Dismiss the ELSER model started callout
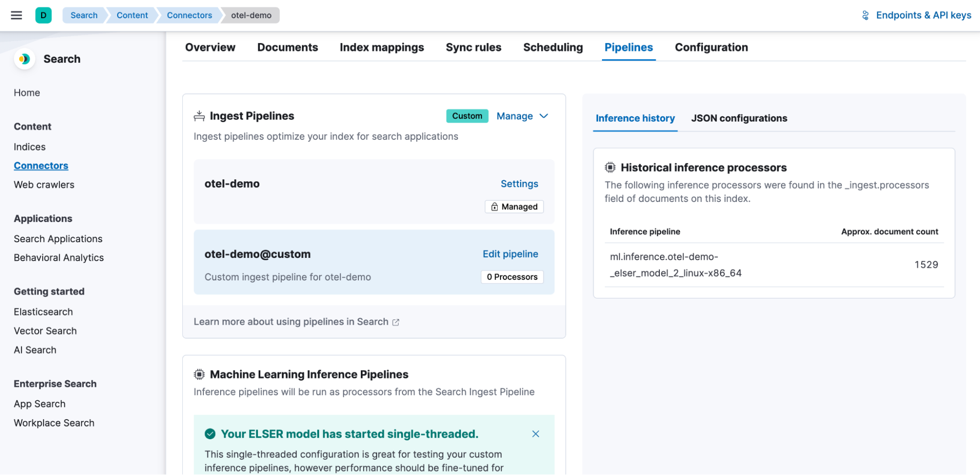The height and width of the screenshot is (475, 980). (x=535, y=434)
